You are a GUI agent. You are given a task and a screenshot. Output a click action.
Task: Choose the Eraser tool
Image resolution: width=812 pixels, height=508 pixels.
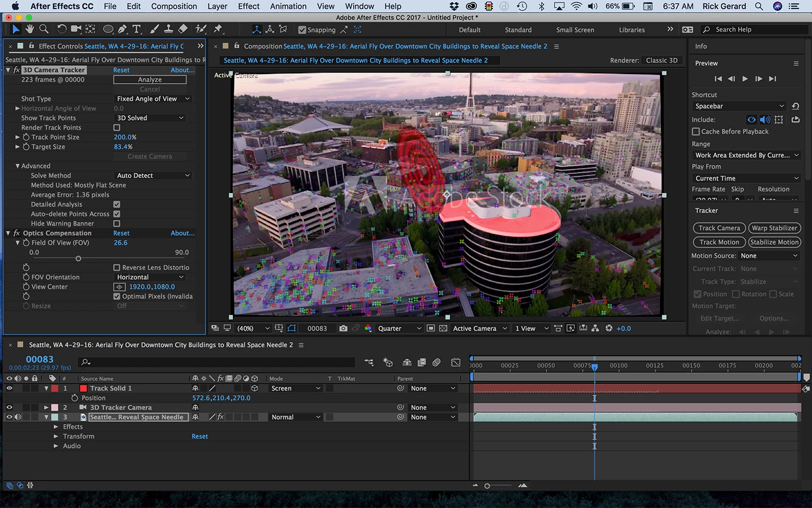[183, 29]
